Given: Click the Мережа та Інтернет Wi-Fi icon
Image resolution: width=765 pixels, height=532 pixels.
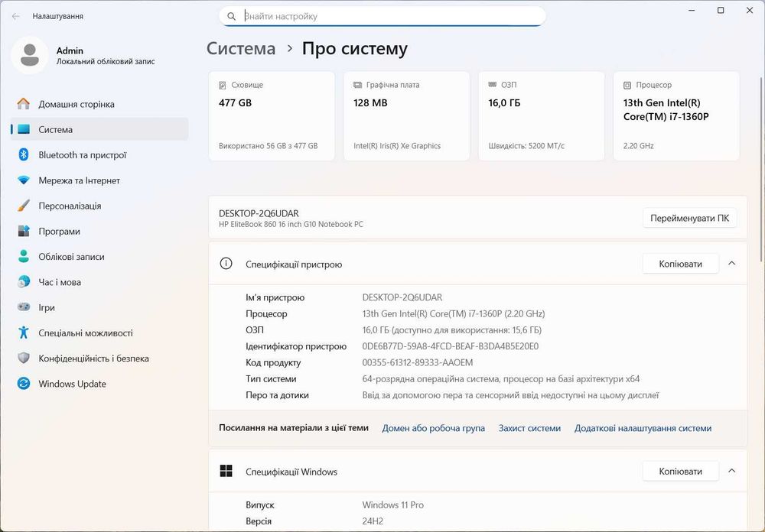Looking at the screenshot, I should pyautogui.click(x=24, y=180).
